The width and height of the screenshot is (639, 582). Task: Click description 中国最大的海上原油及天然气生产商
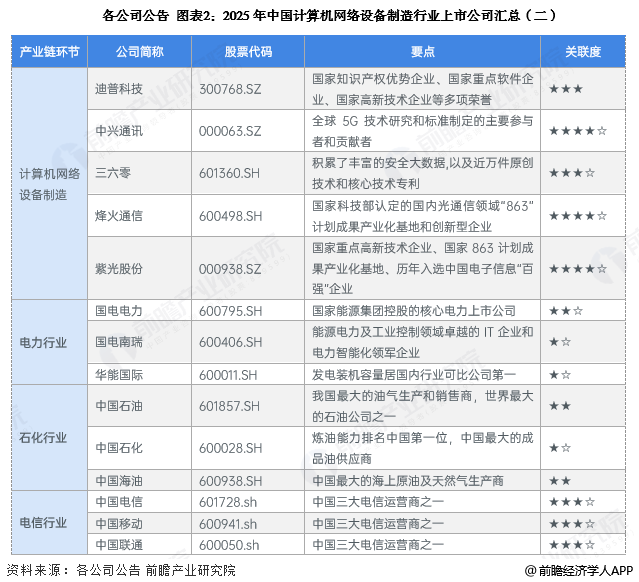coord(408,481)
